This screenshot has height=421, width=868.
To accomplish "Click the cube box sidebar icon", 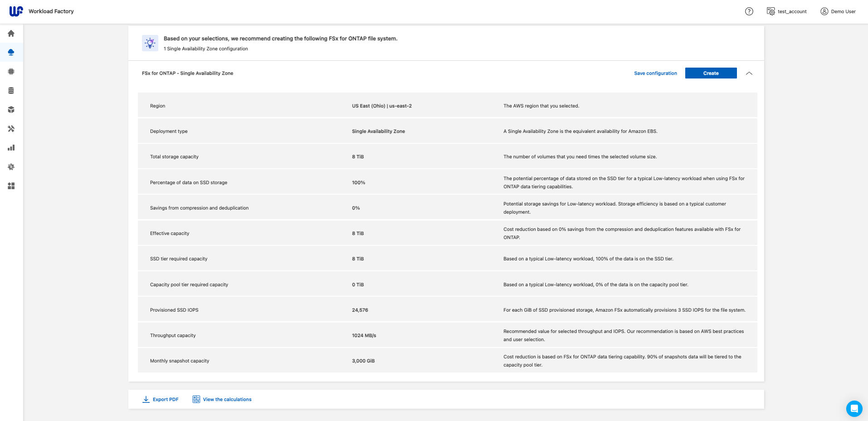I will click(x=11, y=110).
